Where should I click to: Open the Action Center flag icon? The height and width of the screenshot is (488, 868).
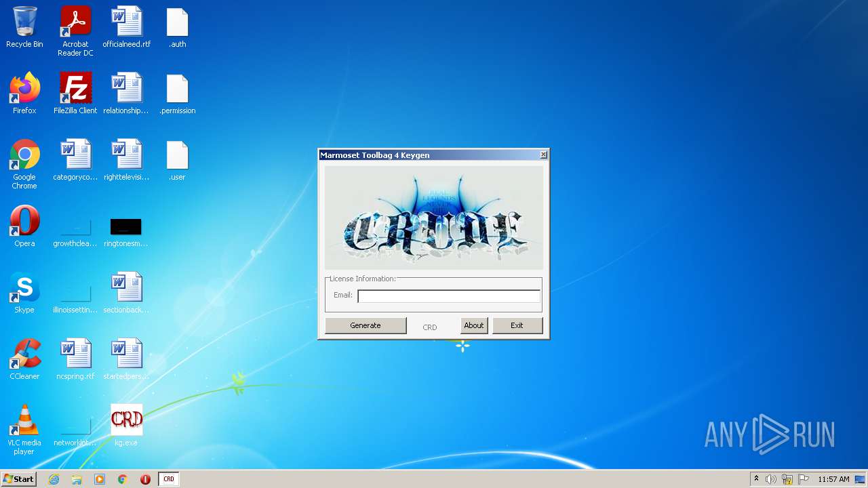(804, 479)
